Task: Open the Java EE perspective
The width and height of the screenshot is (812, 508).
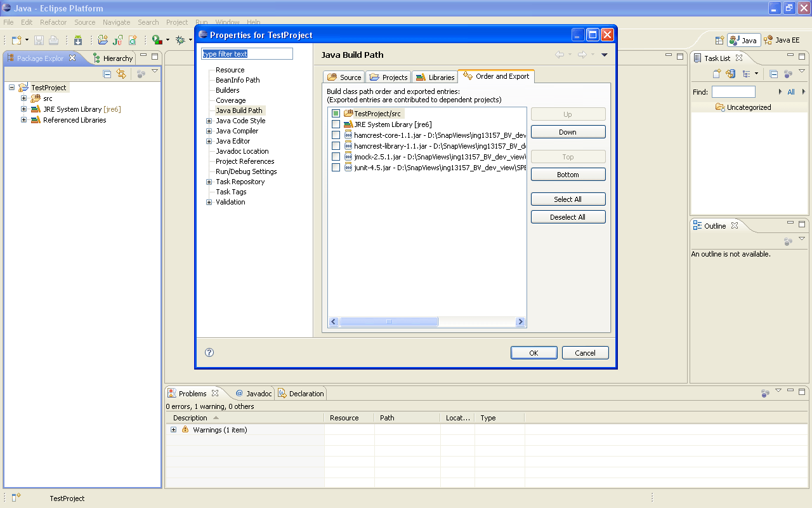Action: point(782,40)
